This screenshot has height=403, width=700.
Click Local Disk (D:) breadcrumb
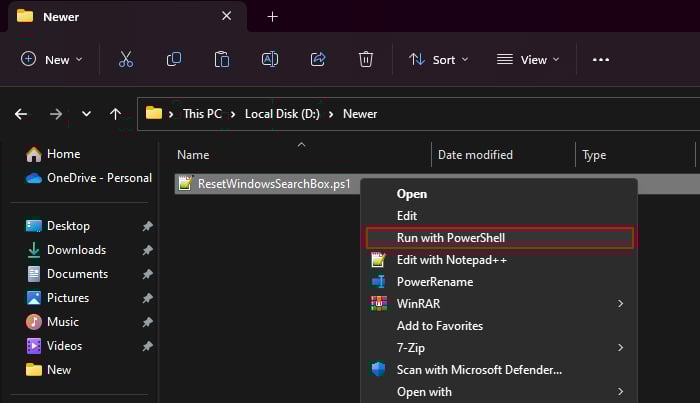pos(282,114)
